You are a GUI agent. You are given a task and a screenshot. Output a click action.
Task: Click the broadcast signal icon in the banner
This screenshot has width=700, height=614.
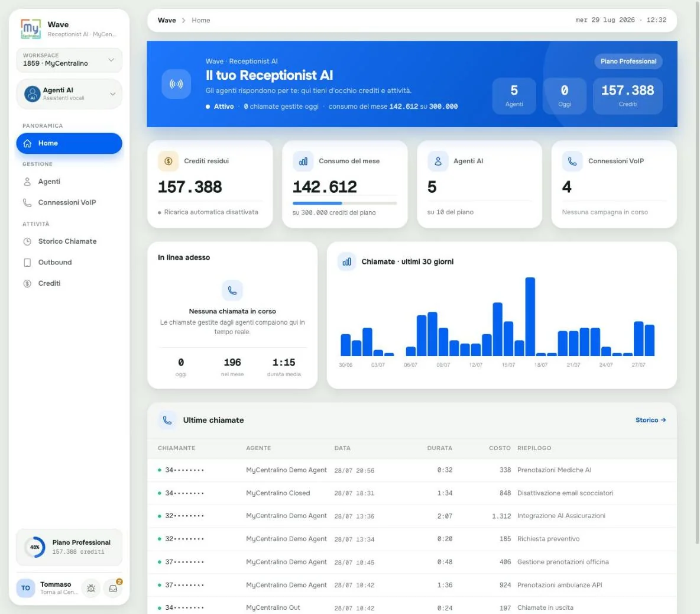(x=176, y=84)
